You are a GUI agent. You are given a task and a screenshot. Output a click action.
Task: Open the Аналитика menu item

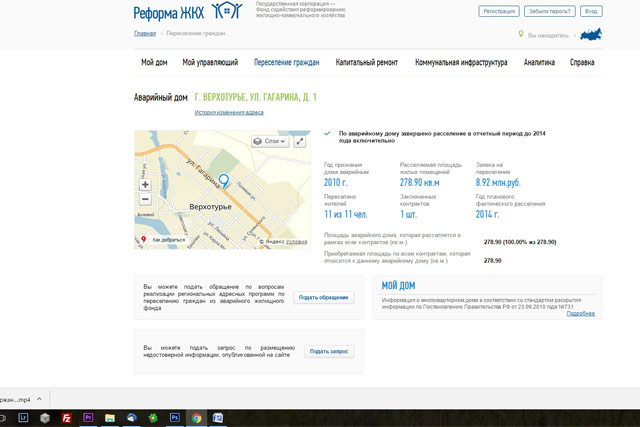[x=539, y=62]
